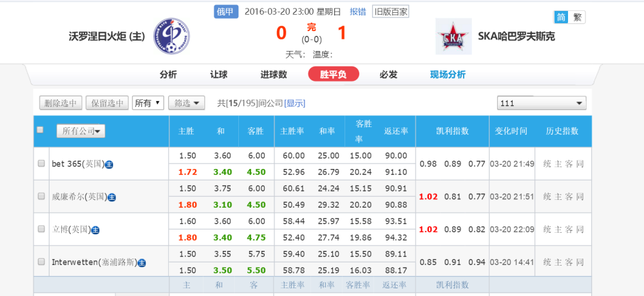Open the 111 select box

(542, 103)
